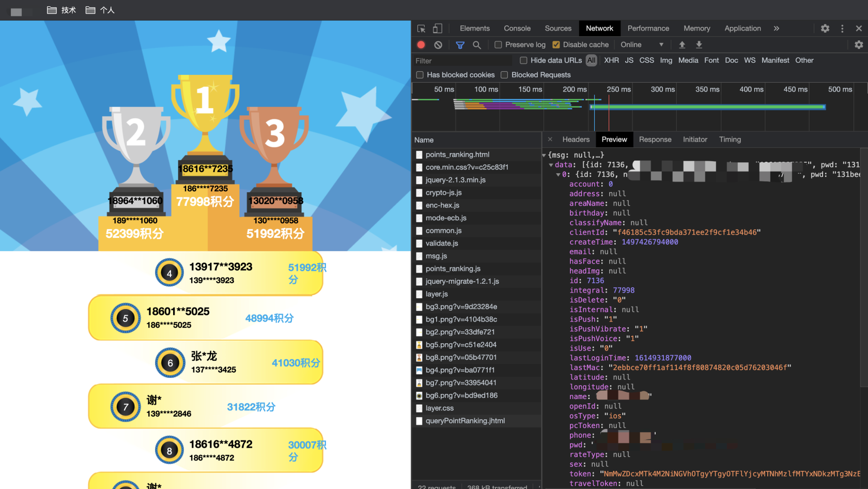Show more DevTools tabs via chevron
868x489 pixels.
tap(776, 28)
